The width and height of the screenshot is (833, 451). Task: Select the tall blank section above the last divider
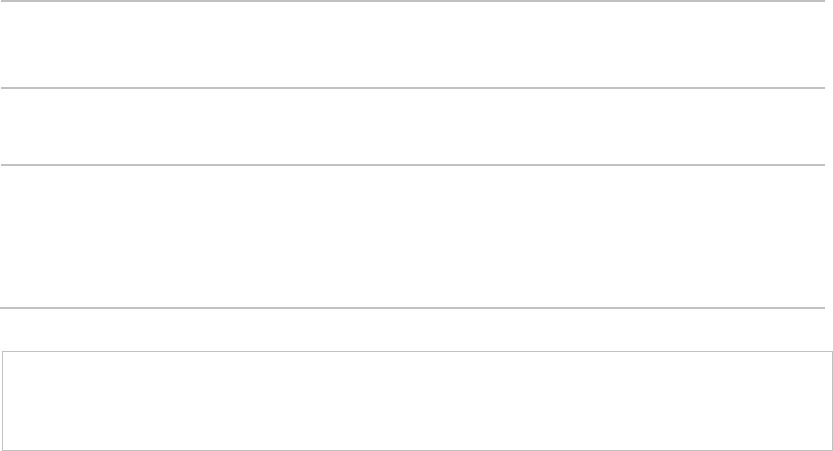point(413,236)
